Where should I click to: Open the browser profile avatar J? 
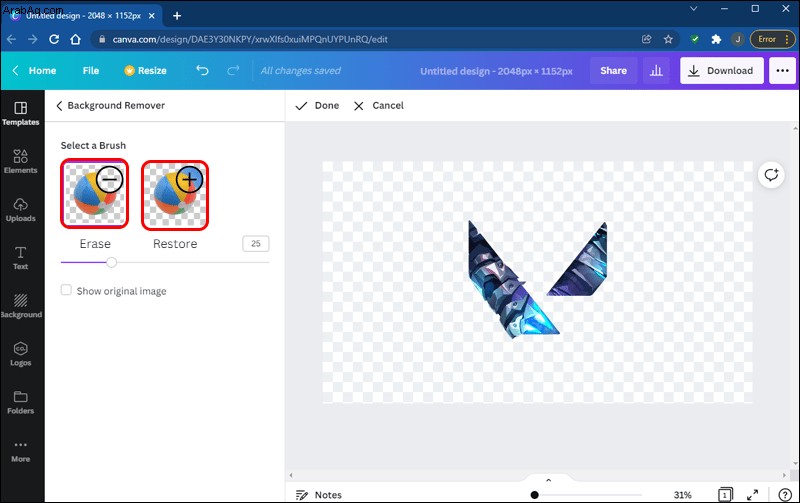tap(737, 39)
